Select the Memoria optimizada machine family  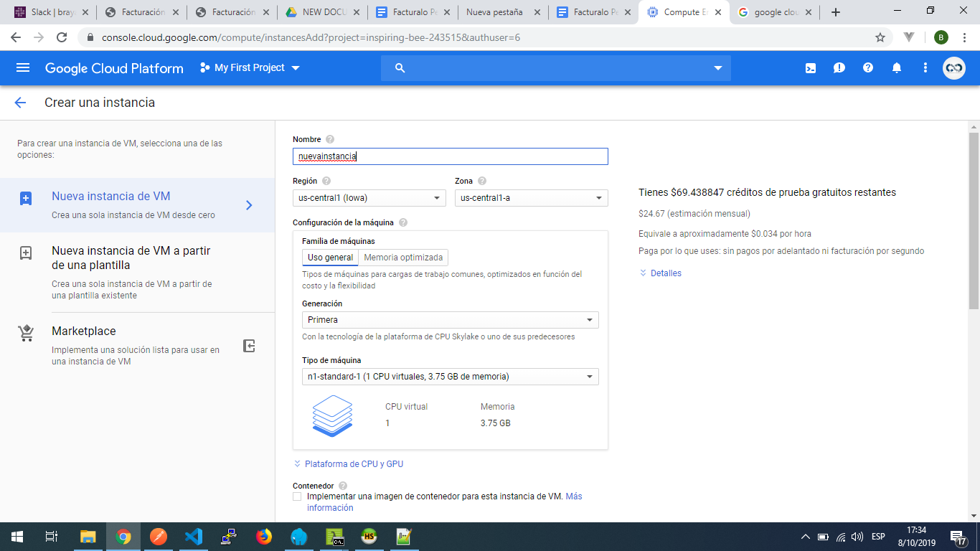click(403, 258)
